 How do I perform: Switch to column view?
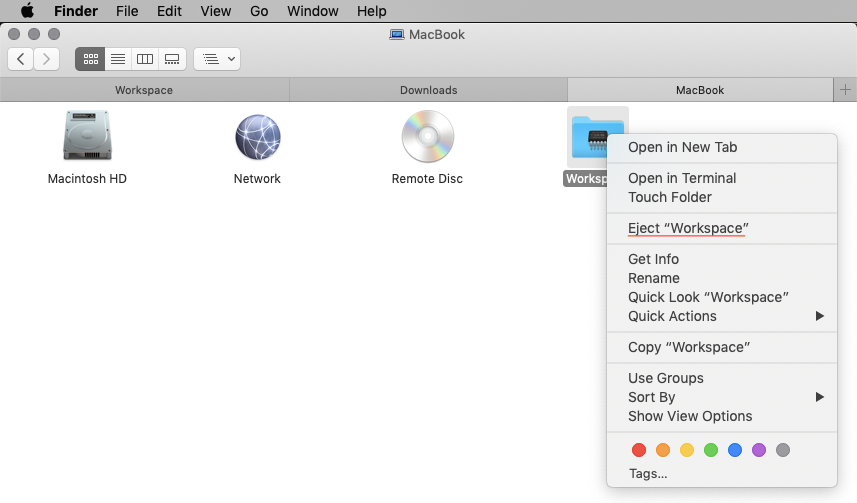[x=145, y=59]
